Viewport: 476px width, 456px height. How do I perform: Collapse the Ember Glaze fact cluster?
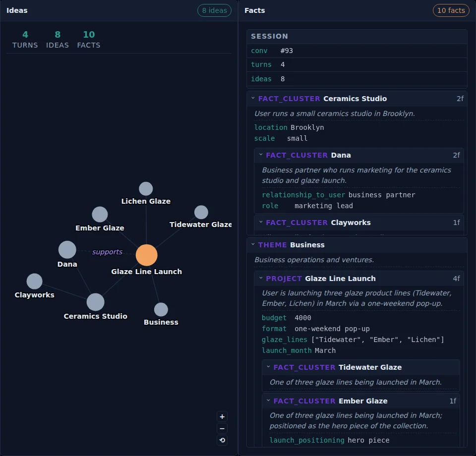click(x=268, y=400)
